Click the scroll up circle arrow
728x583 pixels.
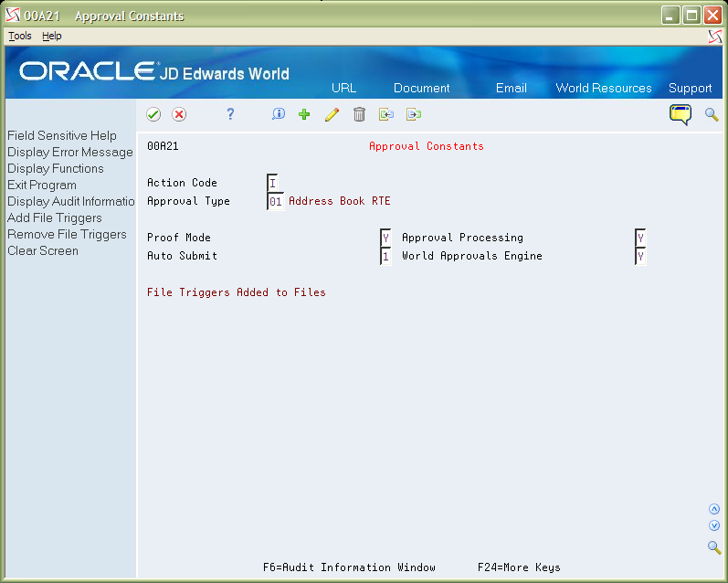(714, 509)
